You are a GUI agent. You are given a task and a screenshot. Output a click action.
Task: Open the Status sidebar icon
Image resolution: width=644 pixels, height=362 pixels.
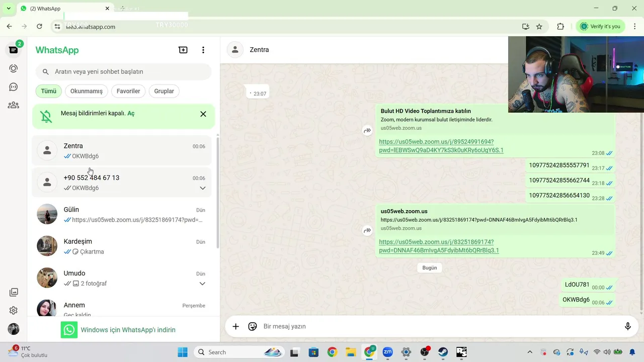click(x=14, y=68)
